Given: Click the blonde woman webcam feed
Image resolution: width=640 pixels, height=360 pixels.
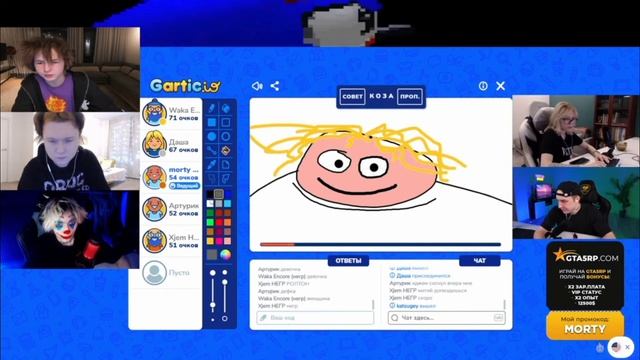Looking at the screenshot, I should coord(576,131).
